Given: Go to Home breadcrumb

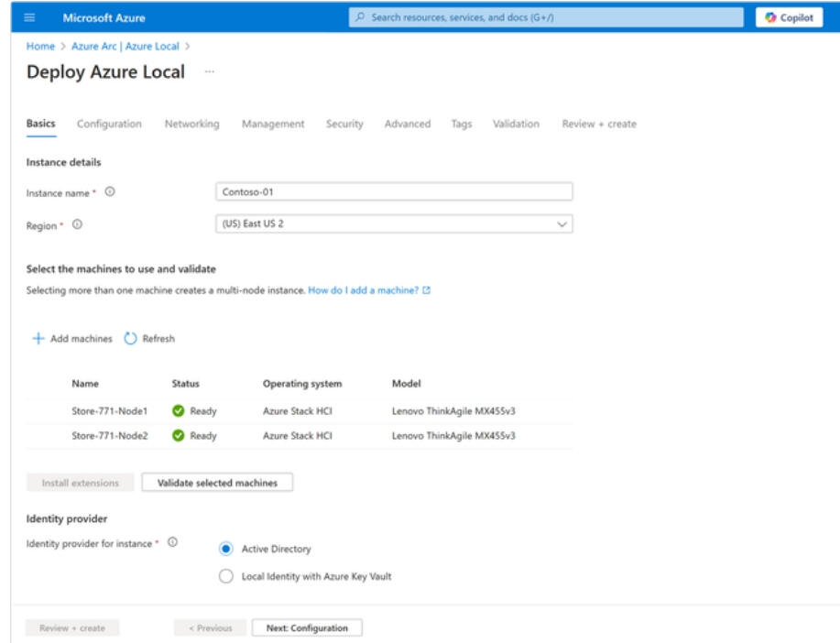Looking at the screenshot, I should point(40,47).
